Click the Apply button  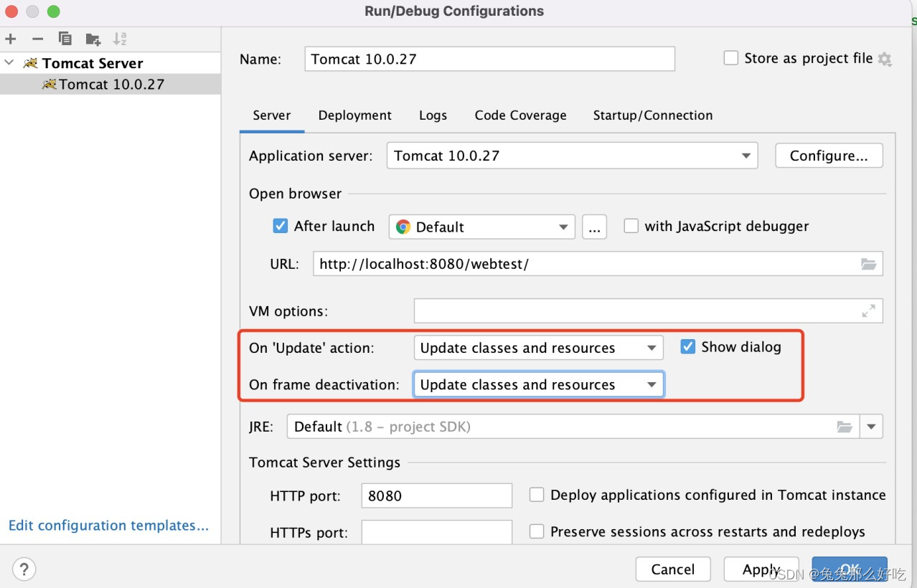761,569
